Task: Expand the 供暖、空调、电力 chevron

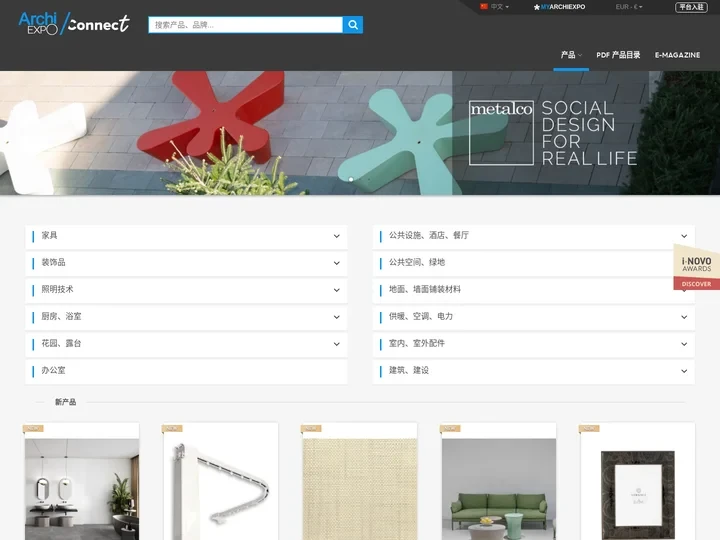Action: coord(684,317)
